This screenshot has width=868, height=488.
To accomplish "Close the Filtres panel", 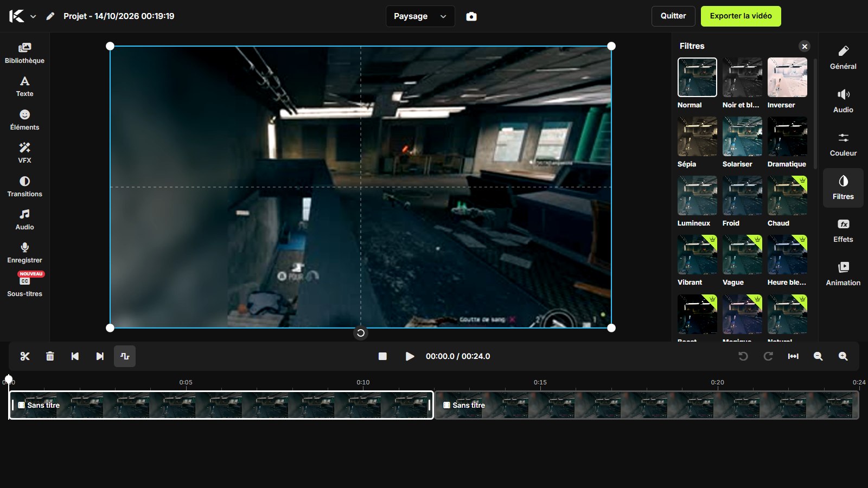I will tap(805, 47).
